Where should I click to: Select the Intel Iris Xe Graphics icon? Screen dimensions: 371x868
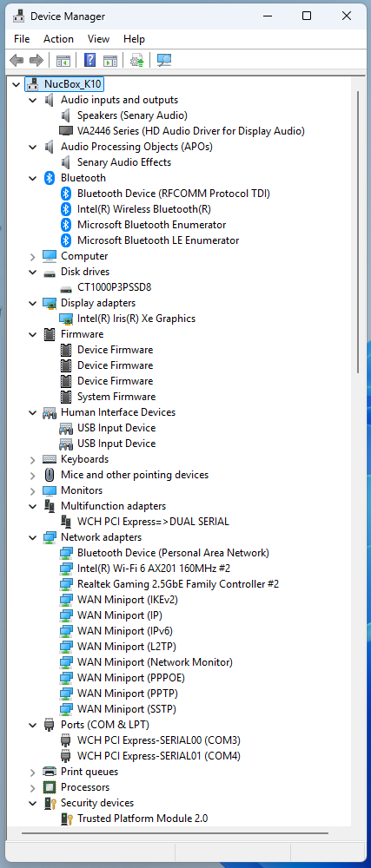pyautogui.click(x=66, y=319)
